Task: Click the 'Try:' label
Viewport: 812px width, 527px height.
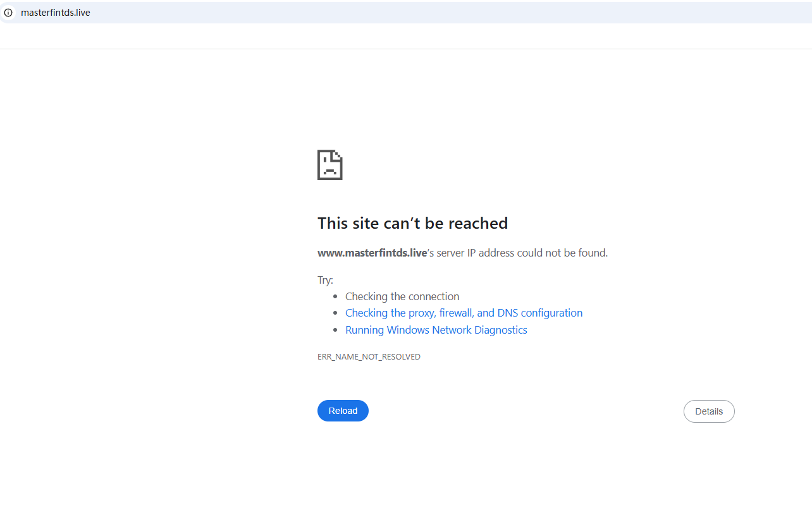Action: [x=325, y=280]
